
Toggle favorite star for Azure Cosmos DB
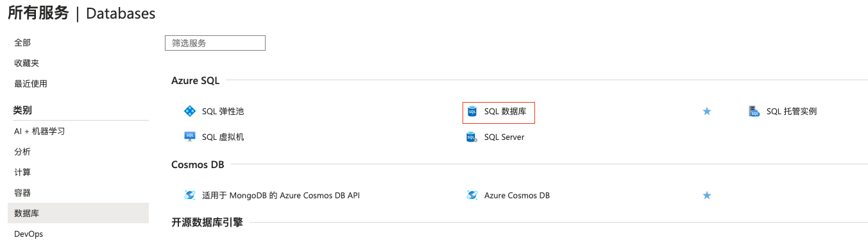[x=707, y=195]
